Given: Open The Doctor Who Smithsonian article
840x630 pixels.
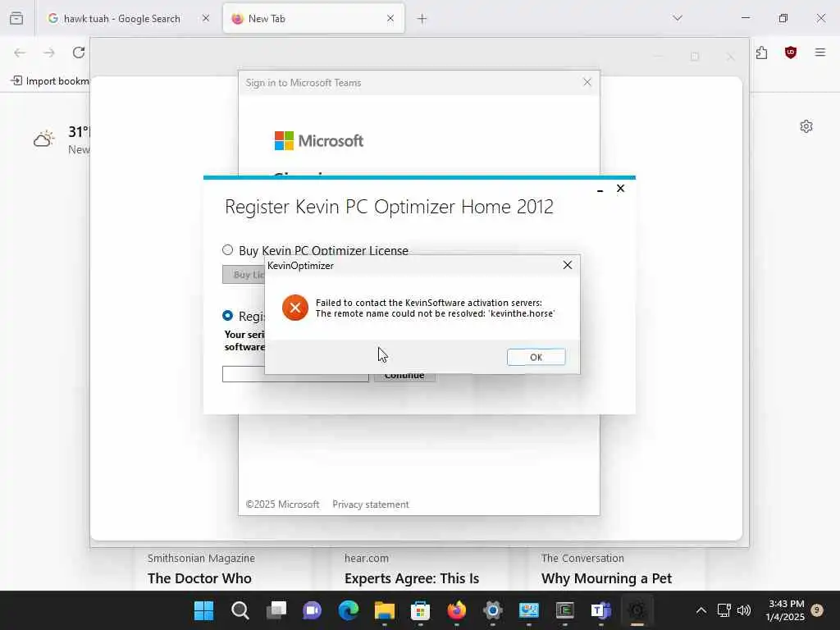Looking at the screenshot, I should pyautogui.click(x=200, y=578).
